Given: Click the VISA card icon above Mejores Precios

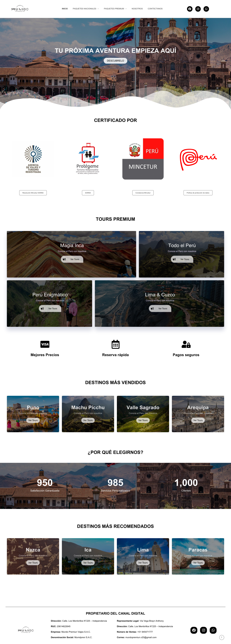Looking at the screenshot, I should [x=45, y=344].
